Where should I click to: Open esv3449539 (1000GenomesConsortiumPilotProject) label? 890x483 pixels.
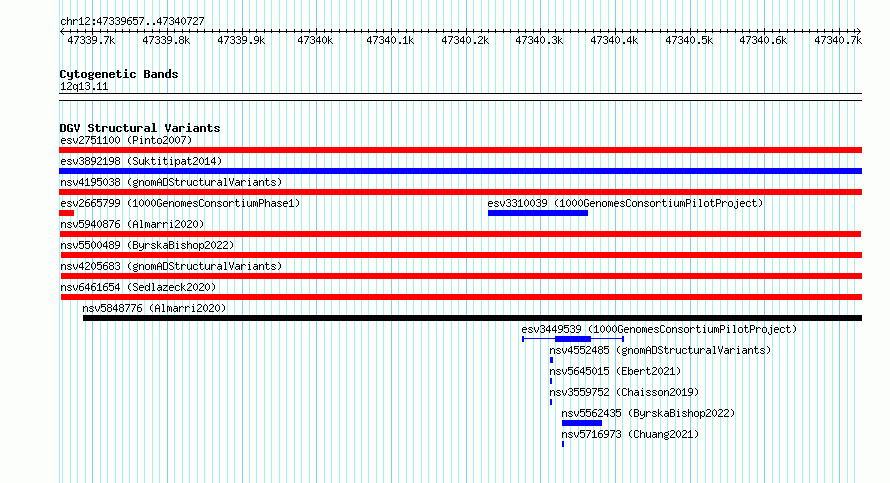click(659, 329)
